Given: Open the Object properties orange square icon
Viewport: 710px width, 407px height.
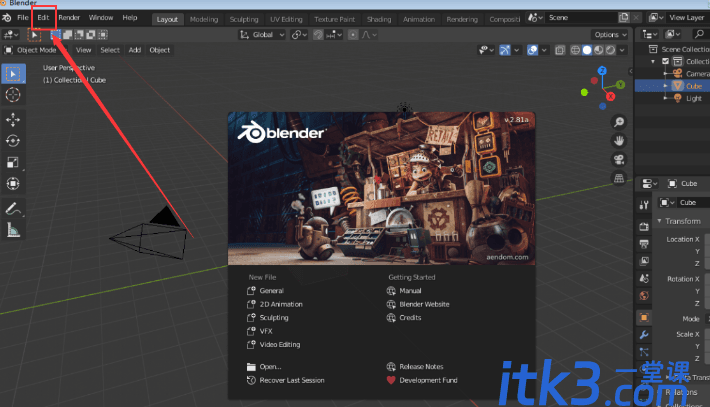Looking at the screenshot, I should (x=644, y=317).
